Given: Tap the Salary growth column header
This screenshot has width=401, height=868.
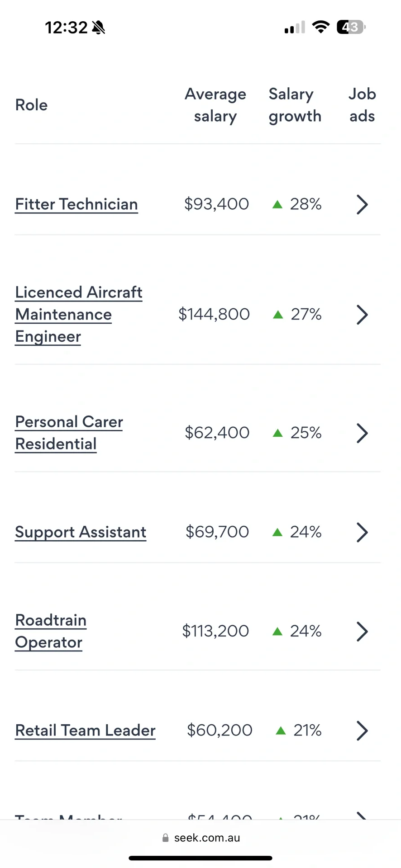Looking at the screenshot, I should click(295, 105).
